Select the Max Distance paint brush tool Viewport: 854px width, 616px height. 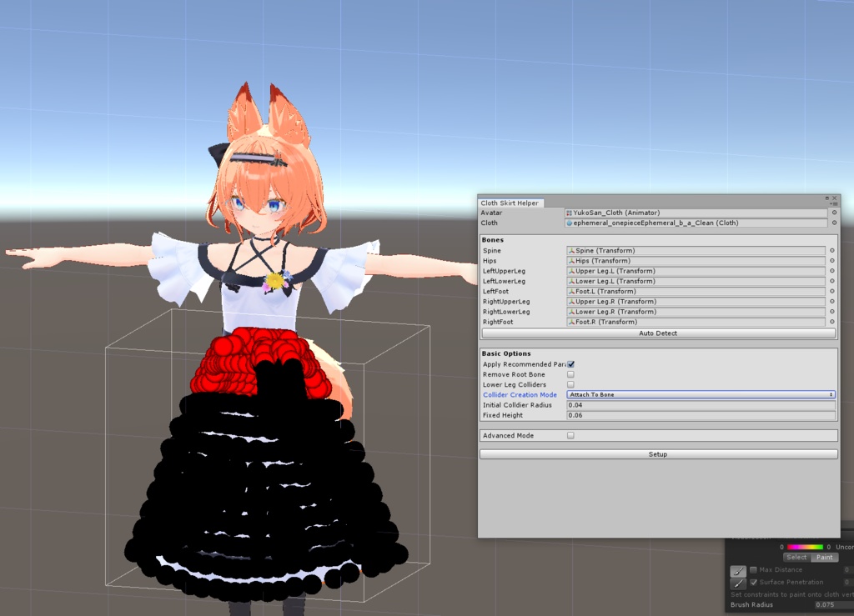(738, 571)
